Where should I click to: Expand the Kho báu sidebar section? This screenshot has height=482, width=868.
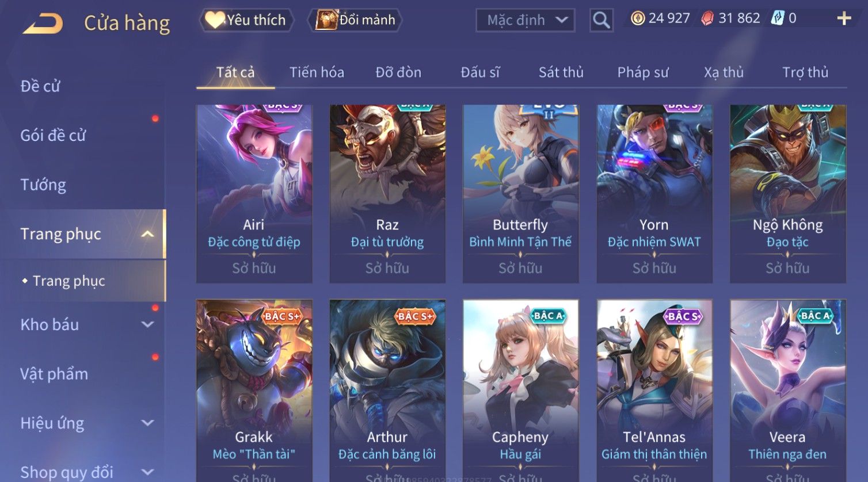[147, 324]
